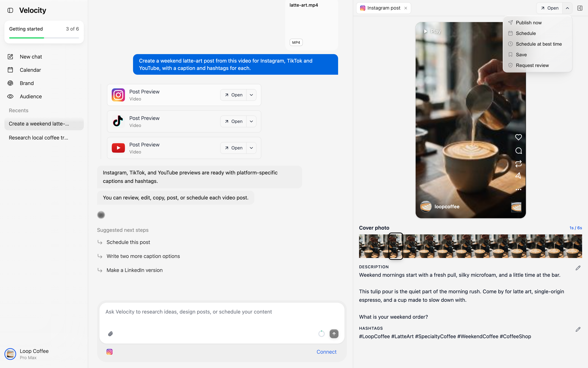Click the send arrow button in composer
Screen dimensions: 588x368
point(334,334)
